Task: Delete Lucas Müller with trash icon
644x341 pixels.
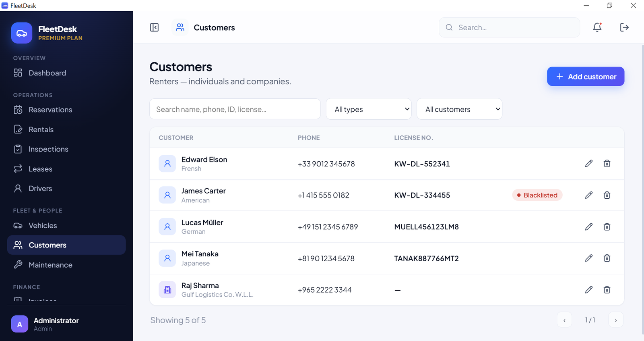Action: click(607, 227)
